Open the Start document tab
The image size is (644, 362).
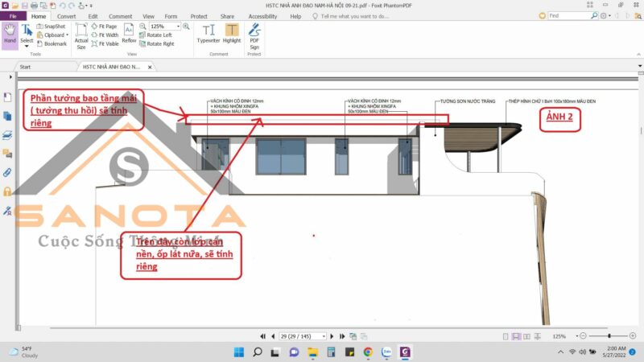(x=26, y=67)
